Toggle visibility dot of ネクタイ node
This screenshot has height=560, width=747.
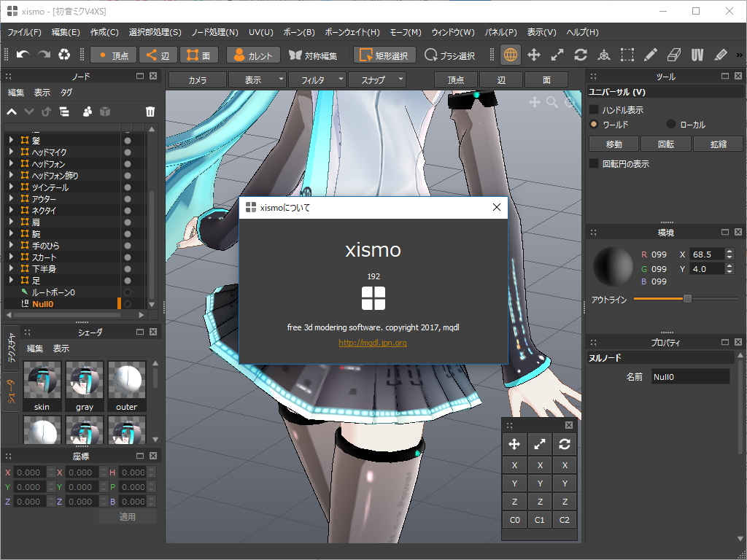click(x=127, y=211)
